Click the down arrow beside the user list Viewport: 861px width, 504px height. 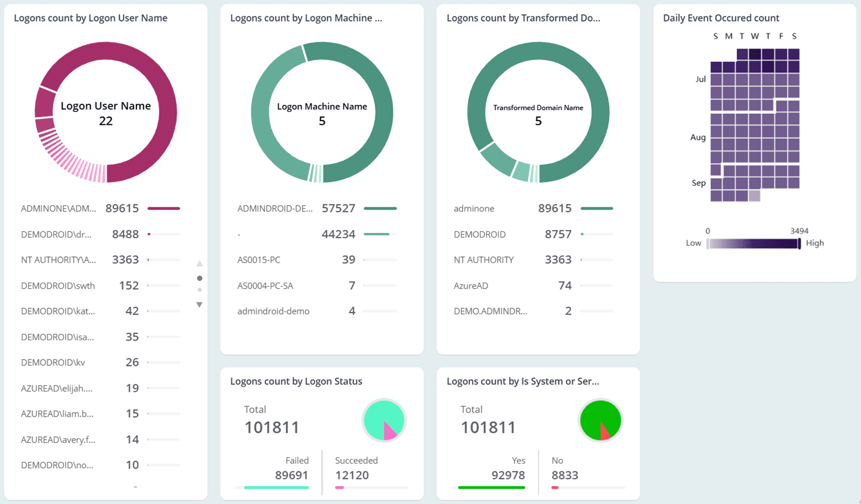pos(199,305)
